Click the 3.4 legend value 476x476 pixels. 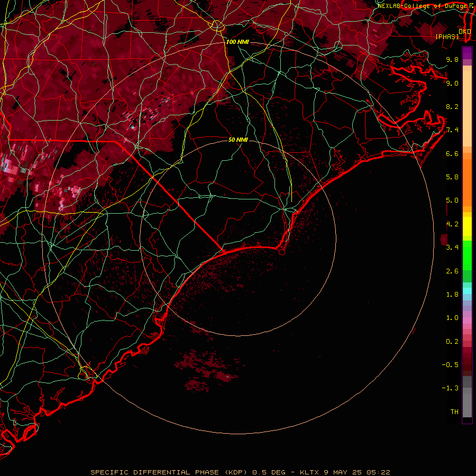[452, 248]
